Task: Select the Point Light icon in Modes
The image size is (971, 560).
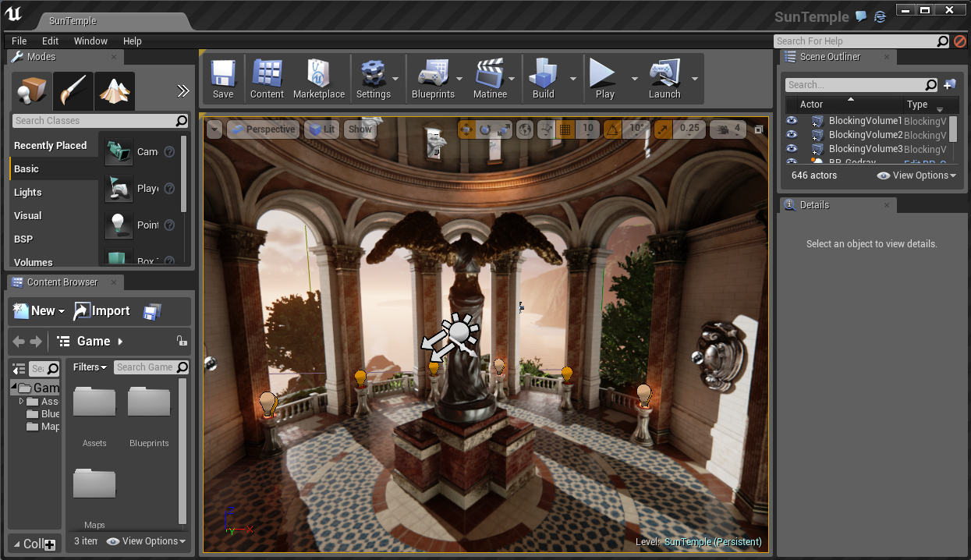Action: pyautogui.click(x=118, y=225)
